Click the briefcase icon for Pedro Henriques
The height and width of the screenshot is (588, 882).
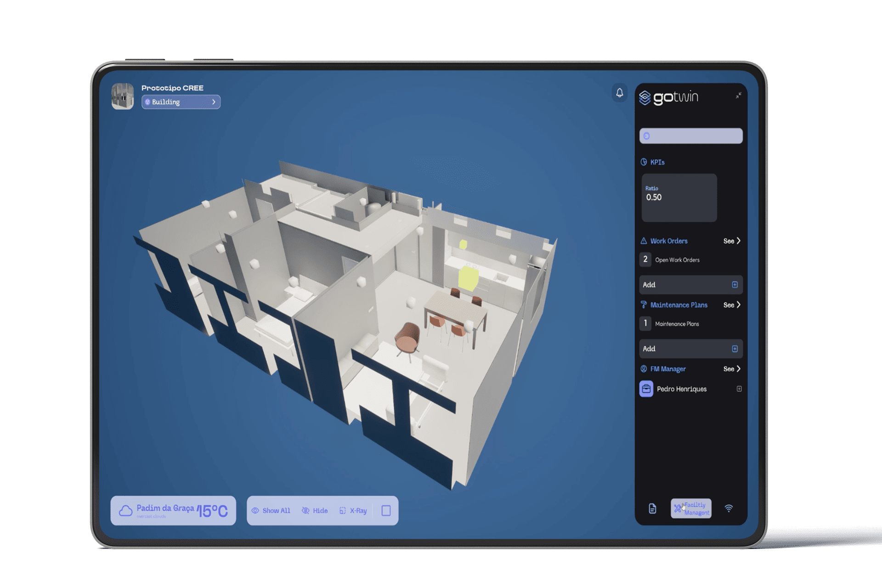646,389
